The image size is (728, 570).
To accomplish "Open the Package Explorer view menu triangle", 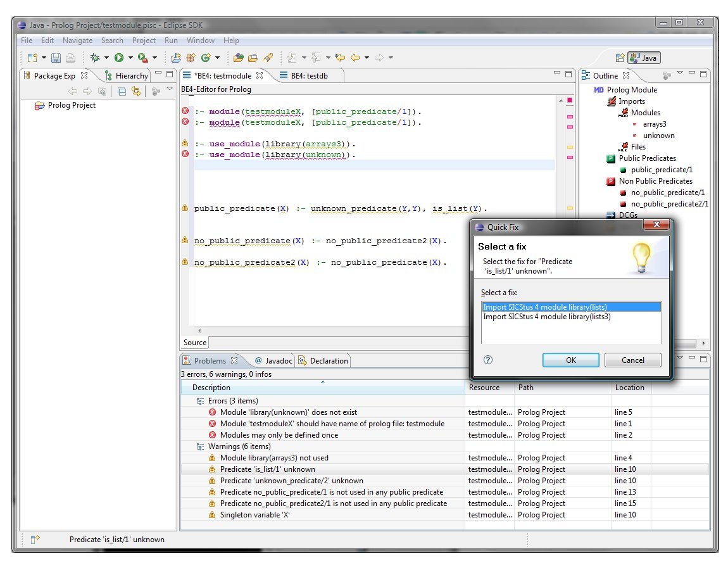I will 169,89.
